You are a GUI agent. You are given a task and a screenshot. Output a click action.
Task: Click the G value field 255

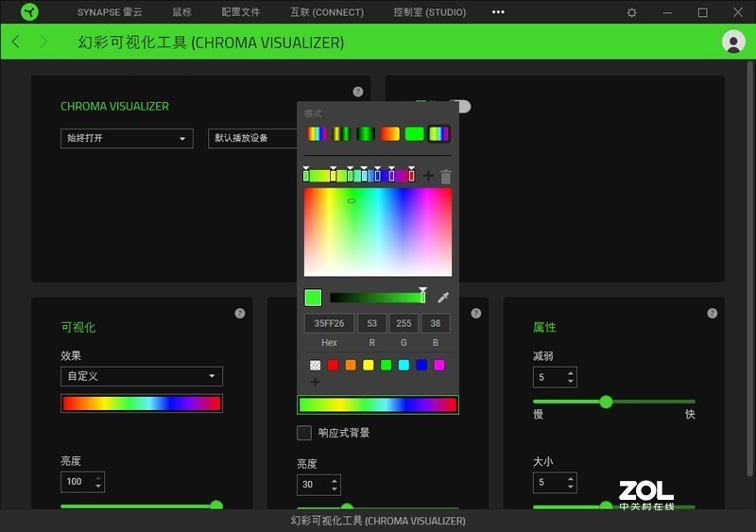coord(404,323)
